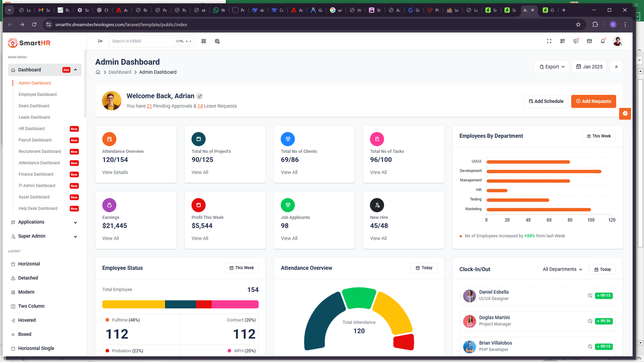Click edit pencil beside Welcome Back, Adrian
This screenshot has width=644, height=362.
(200, 96)
